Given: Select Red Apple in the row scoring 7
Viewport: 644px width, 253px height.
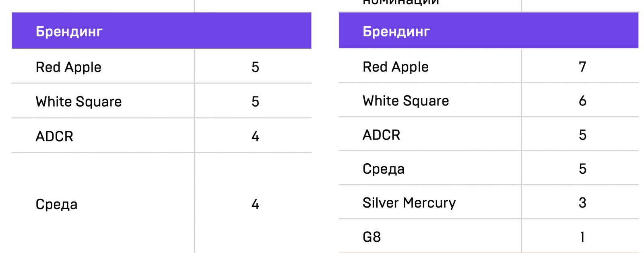Looking at the screenshot, I should [395, 67].
